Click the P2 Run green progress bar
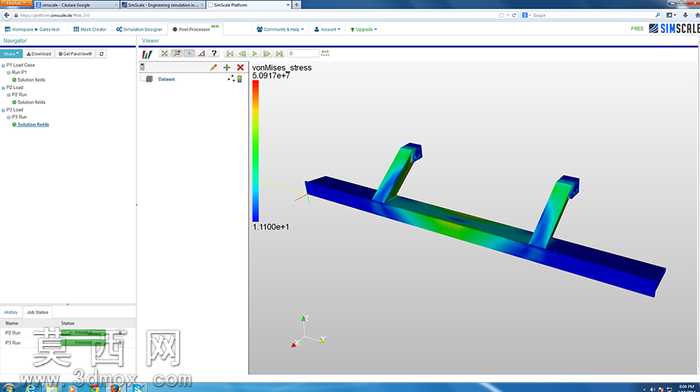This screenshot has width=700, height=392. [x=83, y=333]
